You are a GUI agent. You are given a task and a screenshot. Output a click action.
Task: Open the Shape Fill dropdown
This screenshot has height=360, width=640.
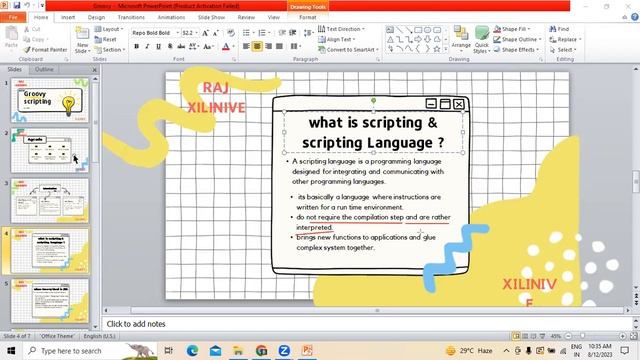(x=512, y=29)
